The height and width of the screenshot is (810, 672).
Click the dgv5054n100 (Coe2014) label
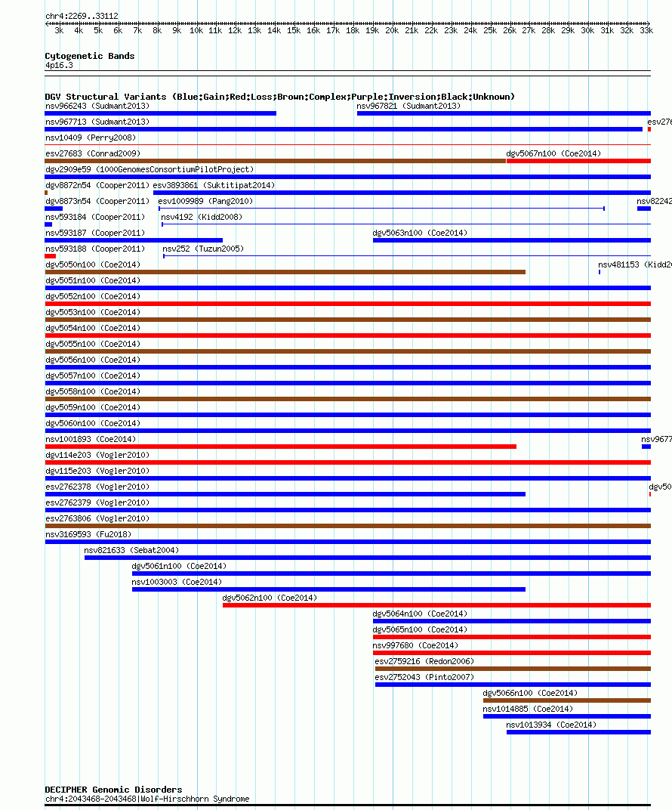93,328
